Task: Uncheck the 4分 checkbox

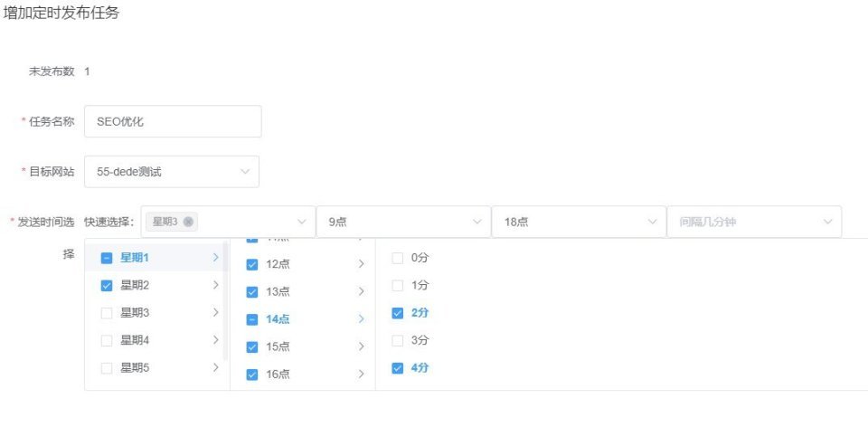Action: (398, 368)
